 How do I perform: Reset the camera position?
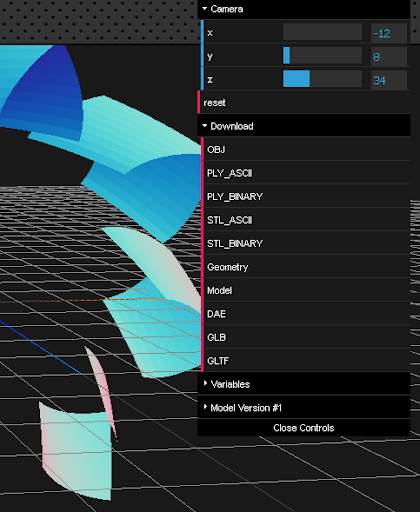[304, 102]
